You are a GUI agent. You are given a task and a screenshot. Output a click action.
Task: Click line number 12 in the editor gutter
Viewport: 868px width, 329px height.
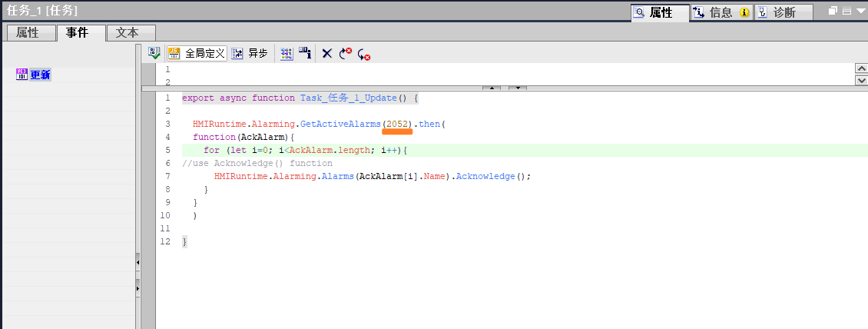165,241
